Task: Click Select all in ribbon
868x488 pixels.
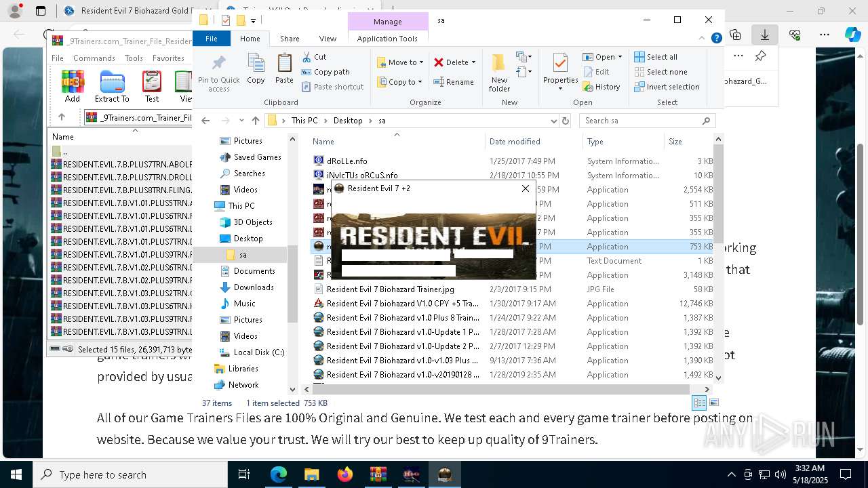Action: click(656, 57)
